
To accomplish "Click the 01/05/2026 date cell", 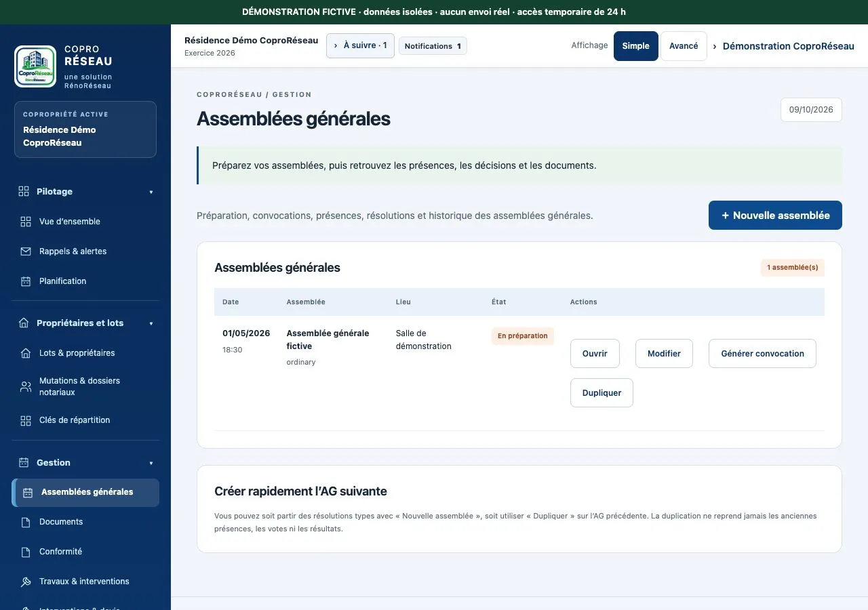I will [x=246, y=333].
